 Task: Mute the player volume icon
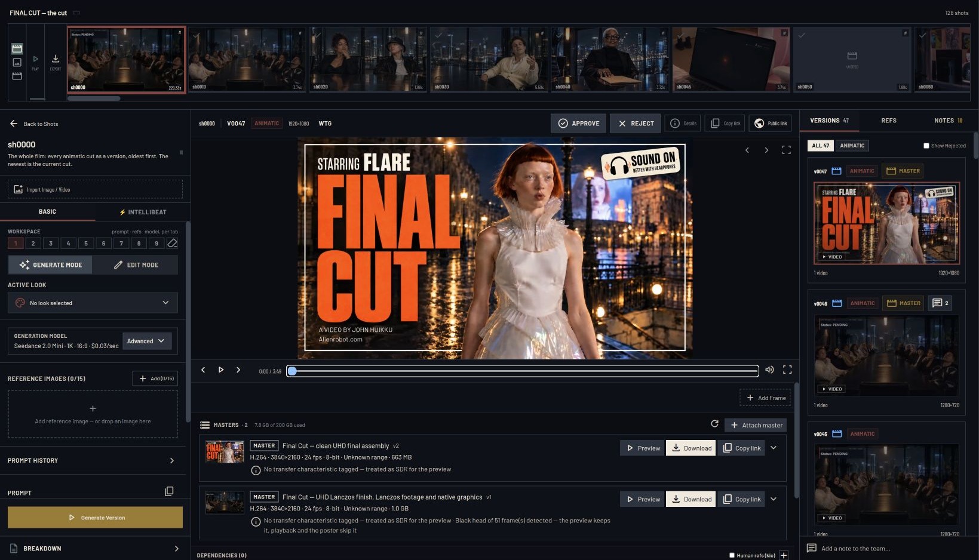pos(769,370)
